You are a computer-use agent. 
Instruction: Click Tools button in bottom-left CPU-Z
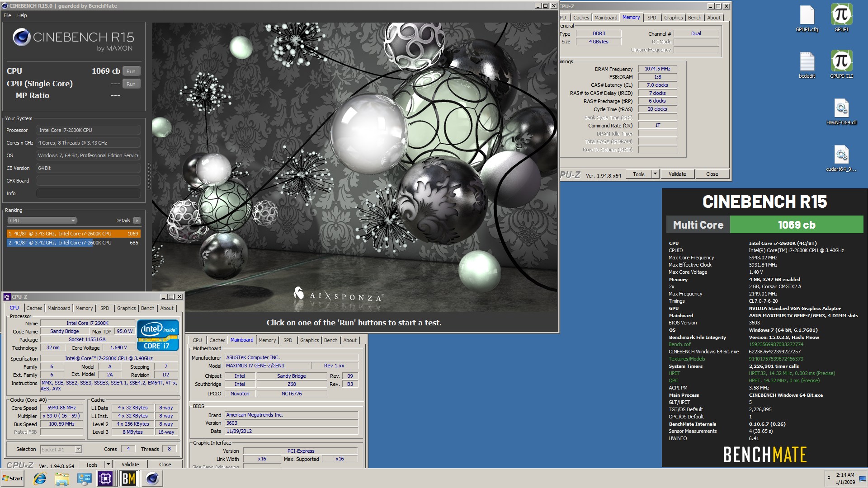pyautogui.click(x=92, y=465)
